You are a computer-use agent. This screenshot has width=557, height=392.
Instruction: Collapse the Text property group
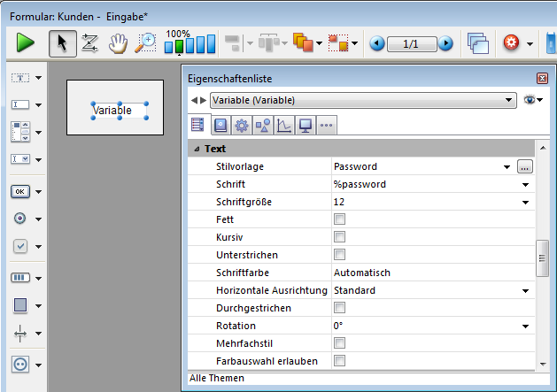click(197, 149)
